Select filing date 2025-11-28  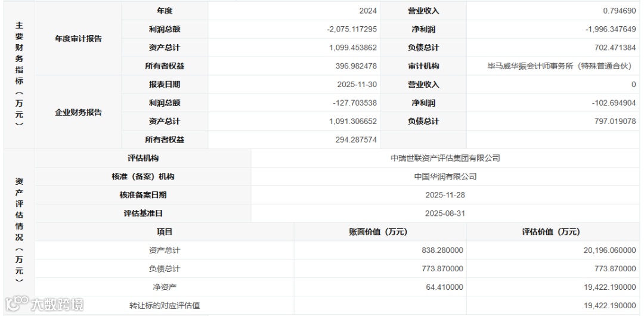(445, 195)
